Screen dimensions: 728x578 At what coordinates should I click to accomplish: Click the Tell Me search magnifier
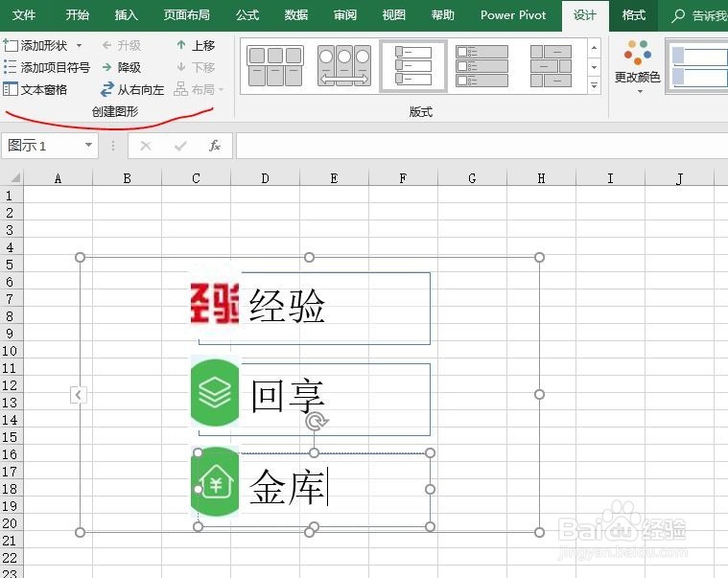[x=678, y=15]
